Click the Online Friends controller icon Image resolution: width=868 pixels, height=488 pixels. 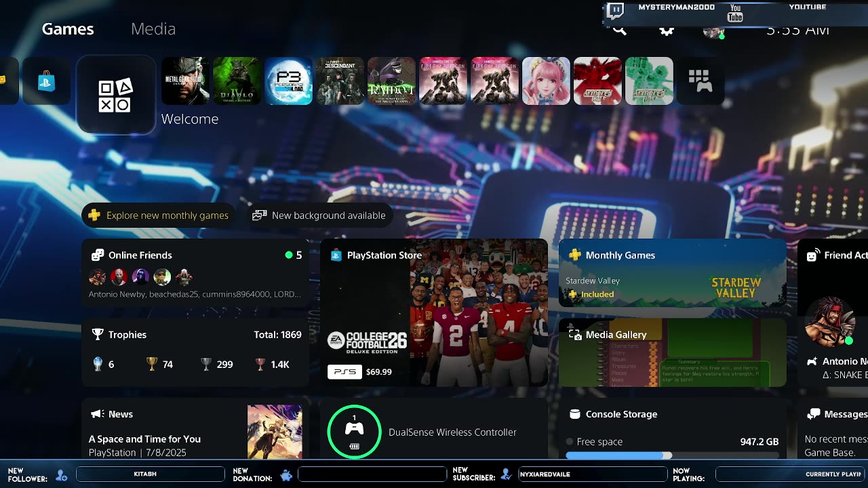(x=98, y=255)
